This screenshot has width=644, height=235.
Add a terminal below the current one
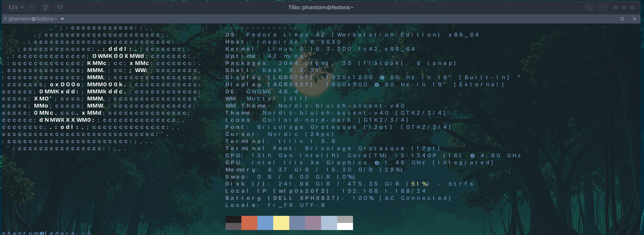60,7
